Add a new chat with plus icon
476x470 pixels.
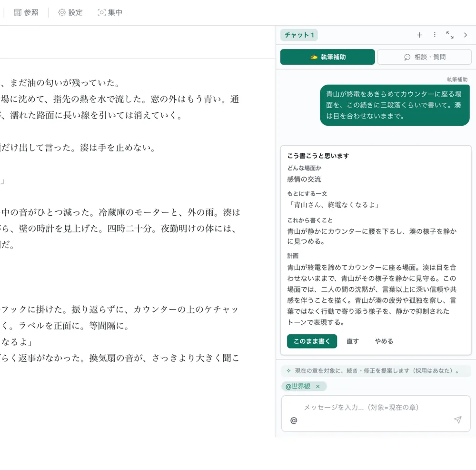tap(419, 35)
